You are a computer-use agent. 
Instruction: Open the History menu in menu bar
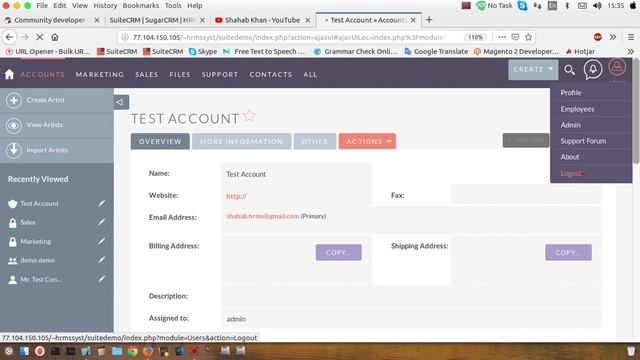[105, 6]
